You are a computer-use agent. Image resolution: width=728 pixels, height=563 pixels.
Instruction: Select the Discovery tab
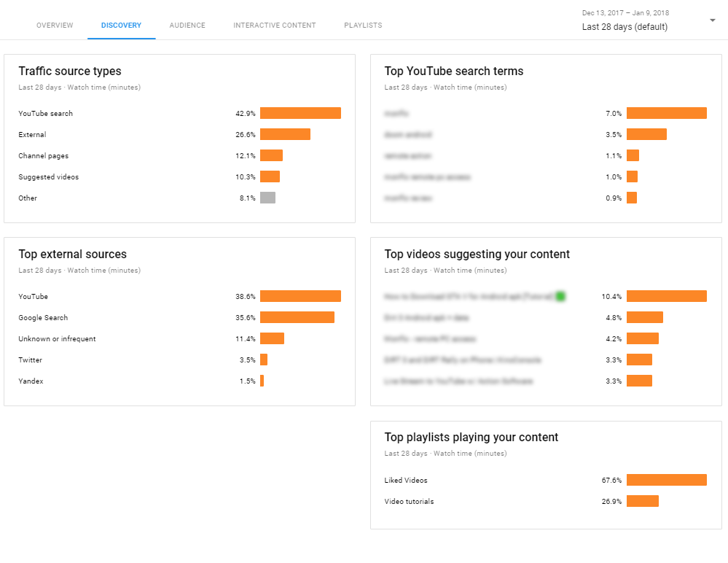[x=121, y=25]
